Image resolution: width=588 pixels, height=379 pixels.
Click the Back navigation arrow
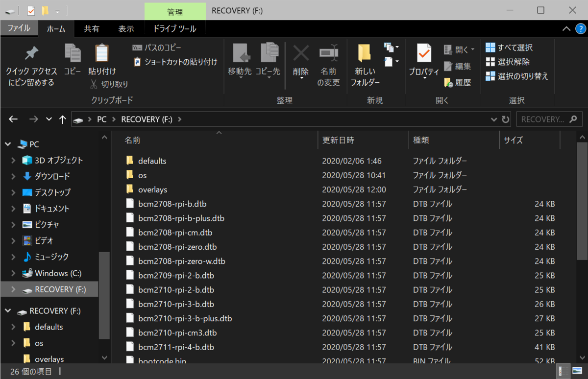[13, 119]
